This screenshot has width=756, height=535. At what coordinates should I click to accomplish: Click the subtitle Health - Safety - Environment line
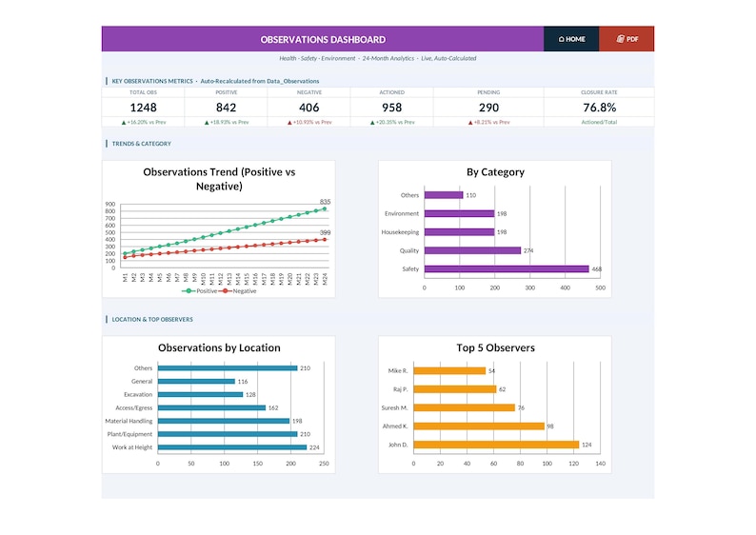tap(377, 58)
